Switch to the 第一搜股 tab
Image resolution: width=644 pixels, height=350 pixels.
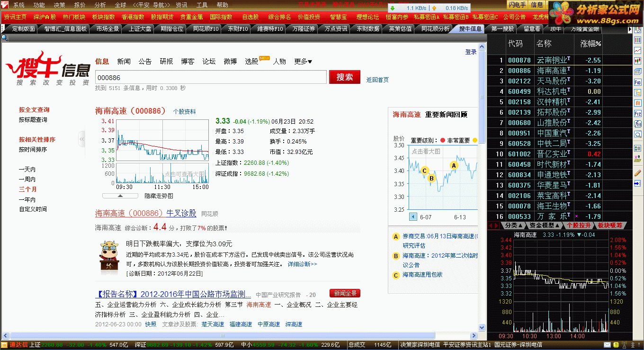502,29
